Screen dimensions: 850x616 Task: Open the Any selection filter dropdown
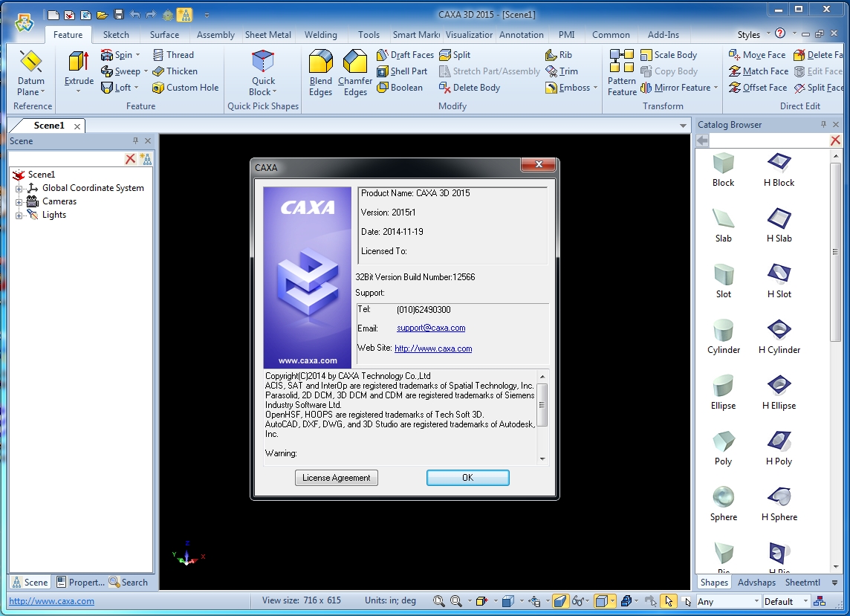tap(756, 601)
